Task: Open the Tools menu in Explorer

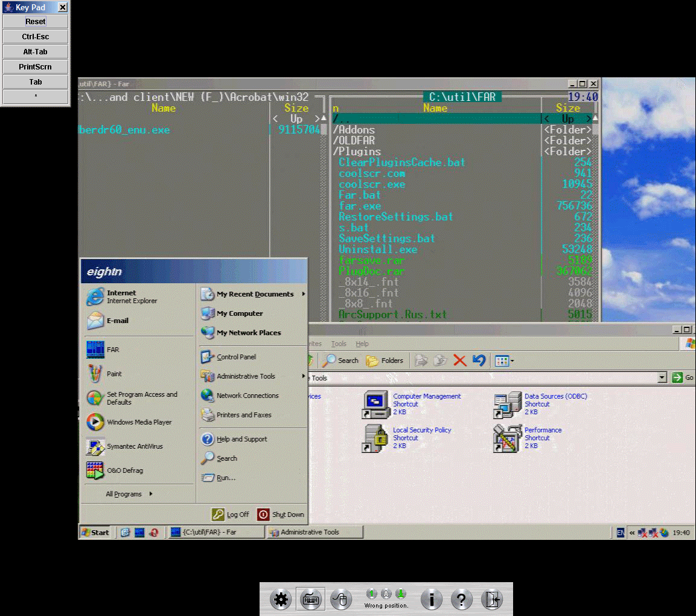Action: [x=339, y=344]
